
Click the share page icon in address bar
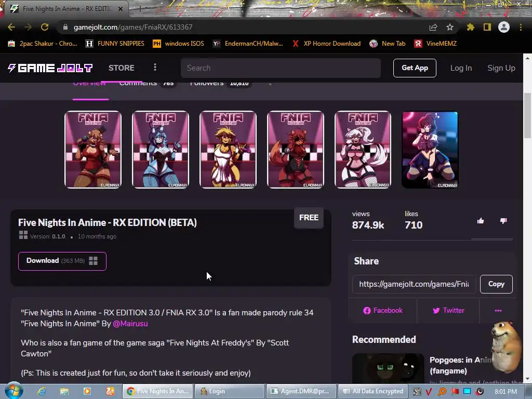433,27
